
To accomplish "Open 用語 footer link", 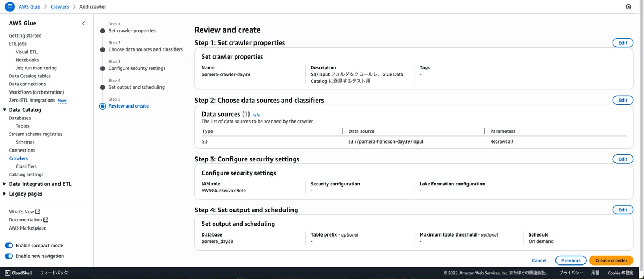I will tap(596, 273).
